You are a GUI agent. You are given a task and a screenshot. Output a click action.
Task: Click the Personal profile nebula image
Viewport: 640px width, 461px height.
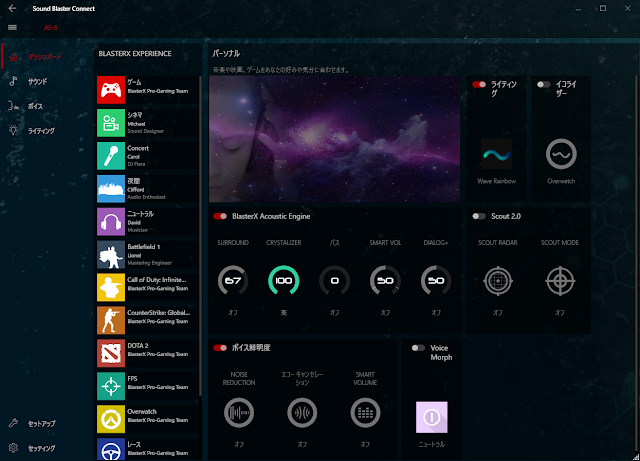click(334, 139)
